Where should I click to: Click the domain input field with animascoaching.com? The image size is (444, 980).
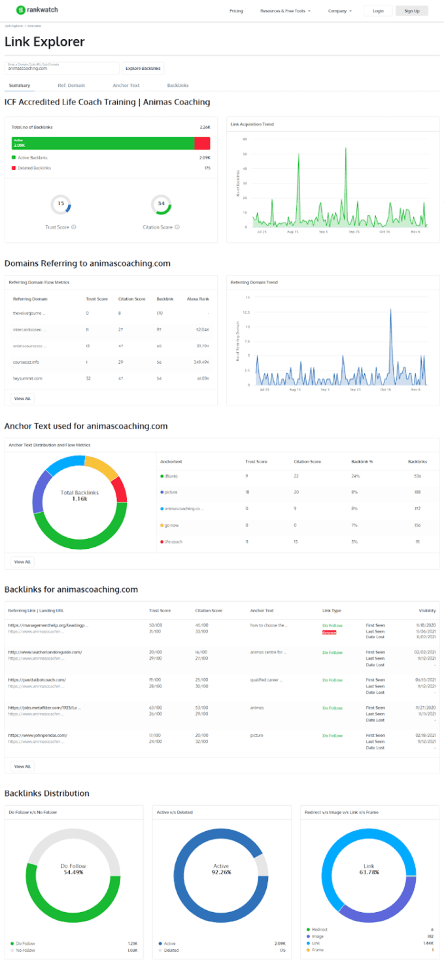[x=62, y=68]
